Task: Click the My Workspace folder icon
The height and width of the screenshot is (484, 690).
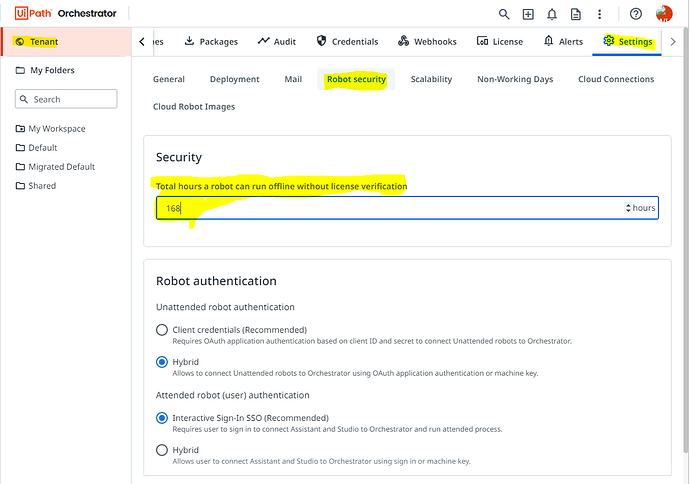Action: pos(20,128)
